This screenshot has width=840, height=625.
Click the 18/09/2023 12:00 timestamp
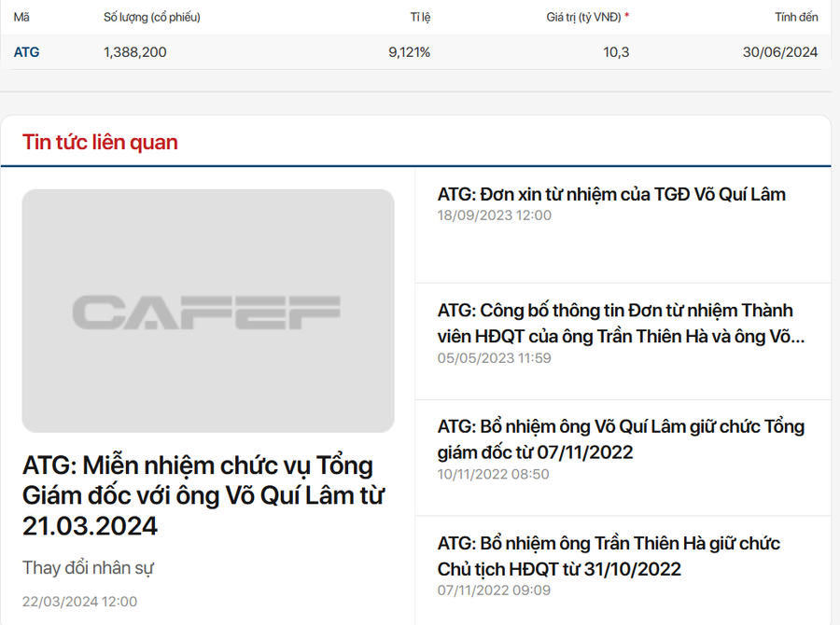pos(494,215)
